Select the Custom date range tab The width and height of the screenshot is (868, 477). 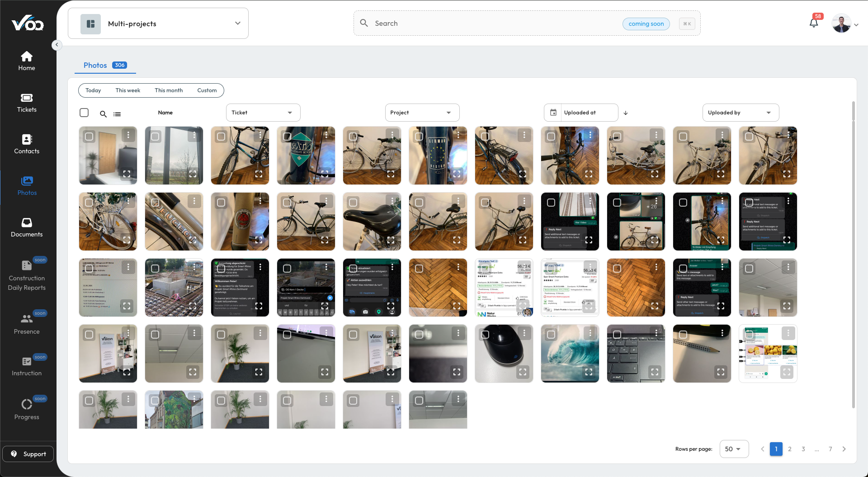(207, 90)
